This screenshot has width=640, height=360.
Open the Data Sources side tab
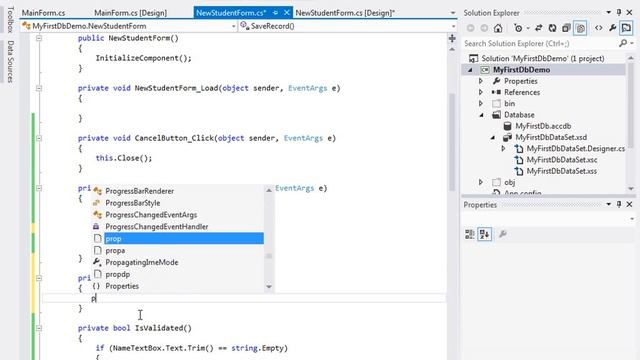coord(11,62)
